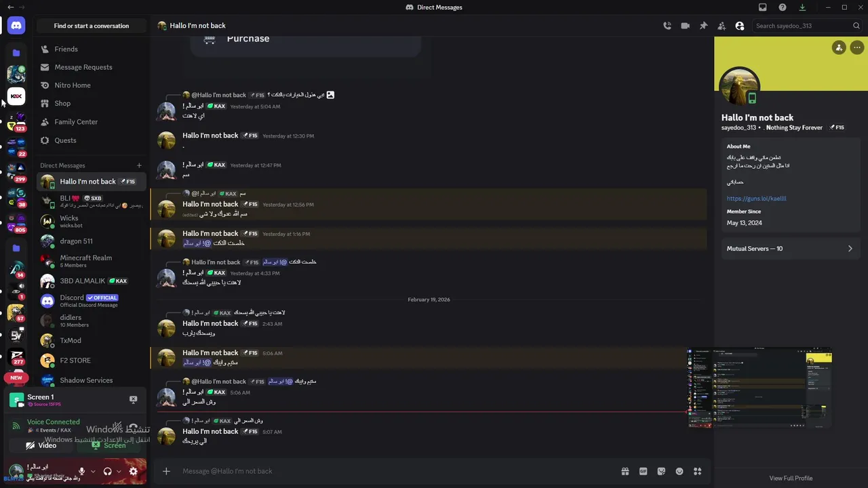Open Quests

(91, 140)
